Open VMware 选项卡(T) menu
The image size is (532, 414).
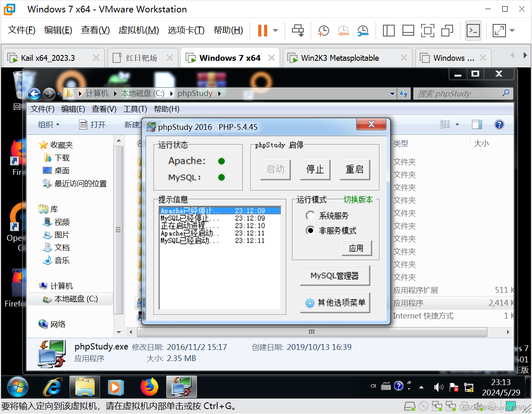tap(186, 30)
